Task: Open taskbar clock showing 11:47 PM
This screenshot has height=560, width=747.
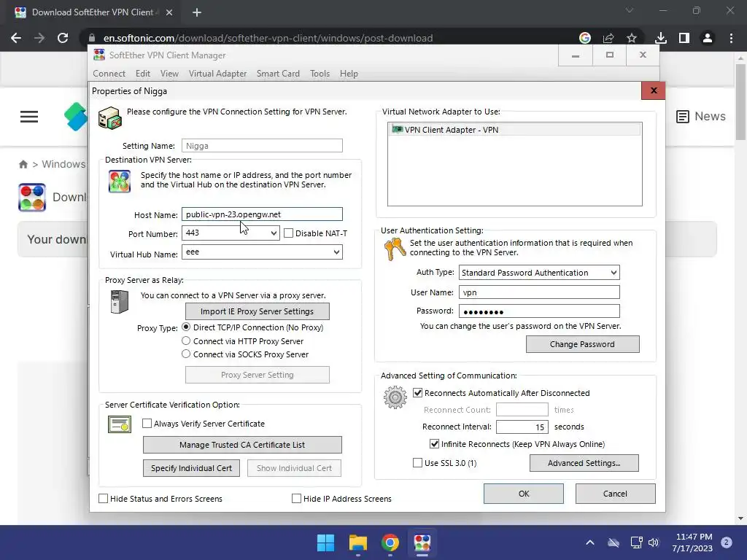Action: (x=694, y=542)
